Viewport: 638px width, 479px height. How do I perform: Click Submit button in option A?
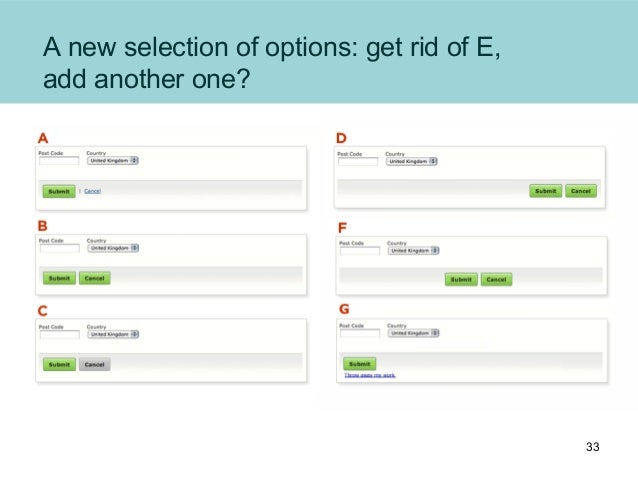click(x=59, y=191)
